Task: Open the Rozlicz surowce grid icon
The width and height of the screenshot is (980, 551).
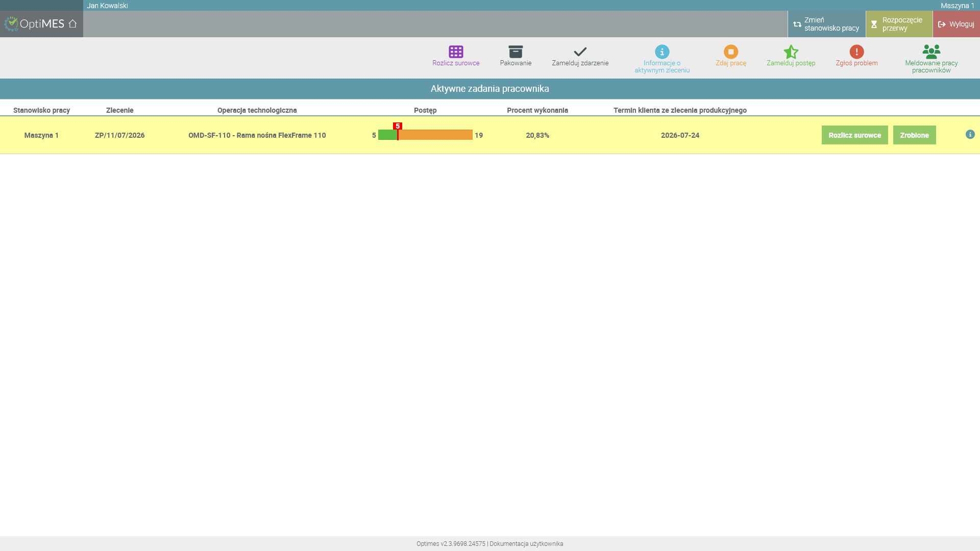Action: (x=456, y=52)
